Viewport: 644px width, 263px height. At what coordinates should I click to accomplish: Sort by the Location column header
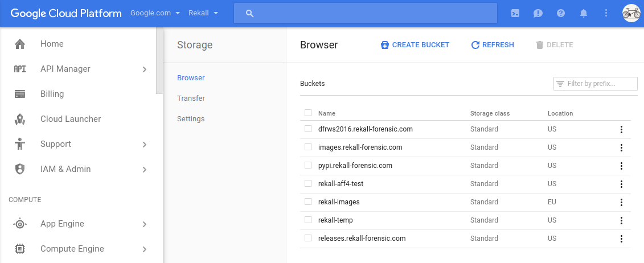pyautogui.click(x=560, y=113)
